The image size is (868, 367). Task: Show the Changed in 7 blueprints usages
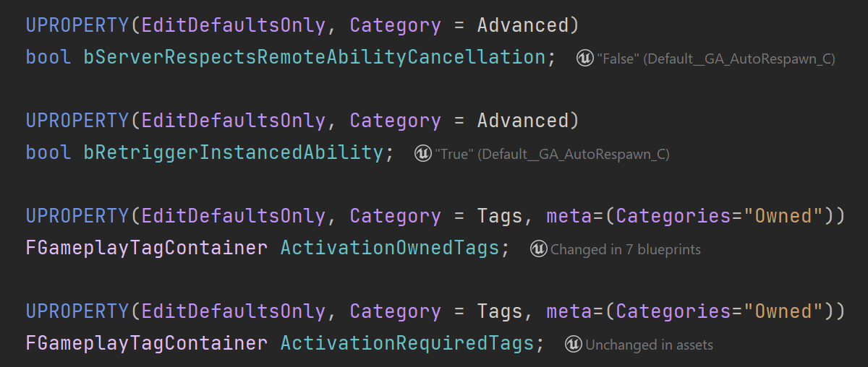click(x=626, y=250)
